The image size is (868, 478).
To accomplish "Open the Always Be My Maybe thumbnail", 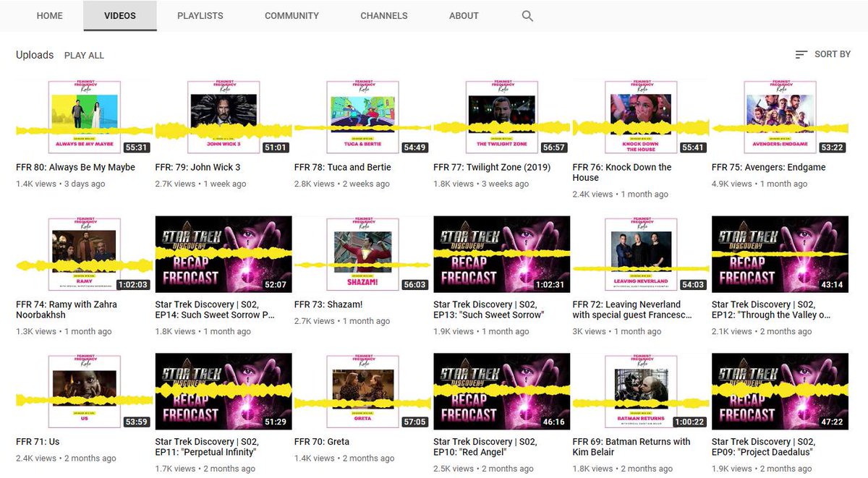I will tap(84, 116).
